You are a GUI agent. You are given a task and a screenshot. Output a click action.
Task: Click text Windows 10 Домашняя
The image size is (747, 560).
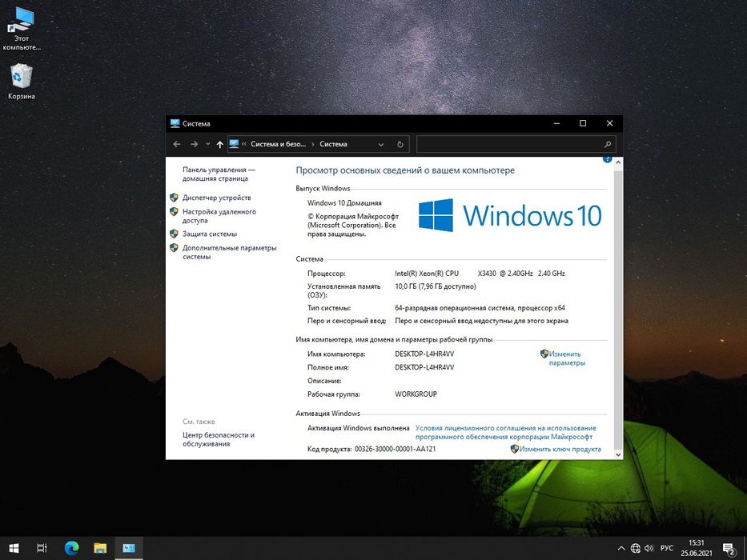pos(344,203)
